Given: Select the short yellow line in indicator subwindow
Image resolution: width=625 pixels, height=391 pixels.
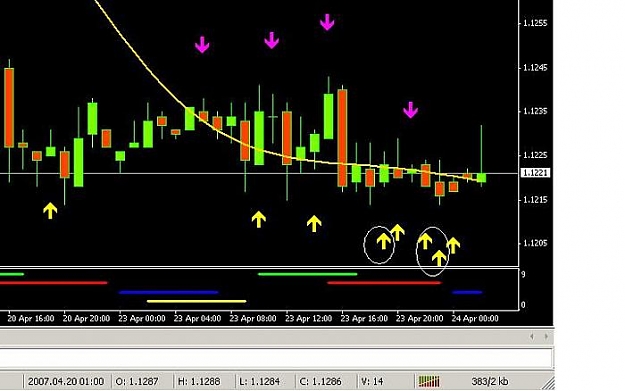Looking at the screenshot, I should [197, 301].
